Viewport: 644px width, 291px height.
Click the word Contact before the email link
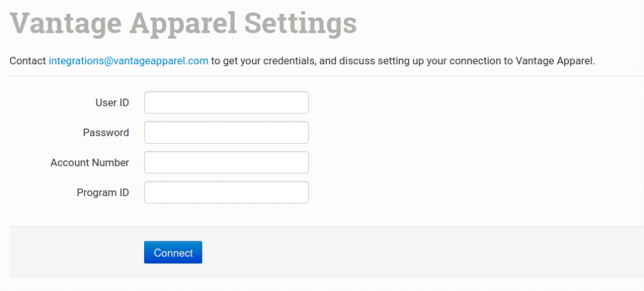click(x=28, y=61)
